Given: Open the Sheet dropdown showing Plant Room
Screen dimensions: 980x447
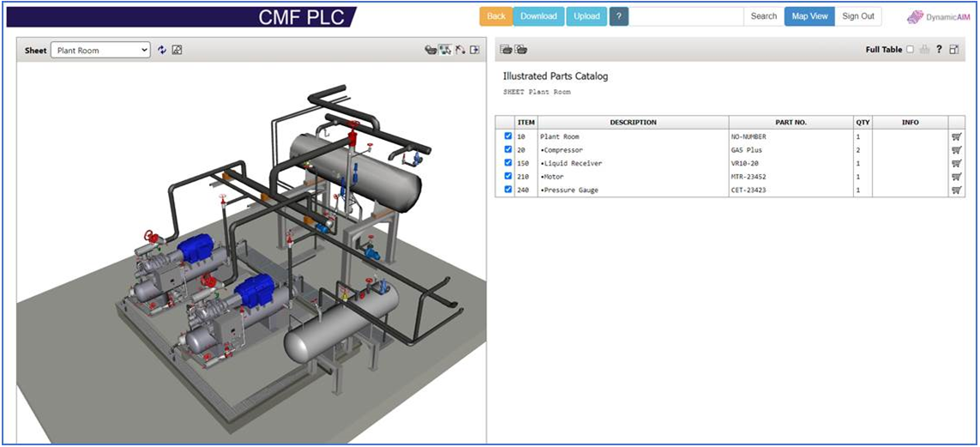Looking at the screenshot, I should [100, 51].
